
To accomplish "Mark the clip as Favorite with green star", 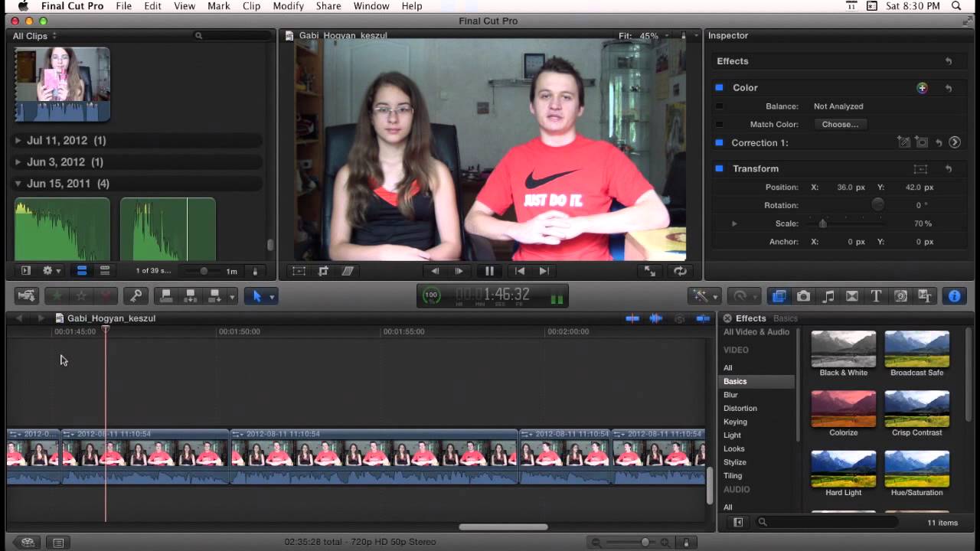I will (x=56, y=296).
